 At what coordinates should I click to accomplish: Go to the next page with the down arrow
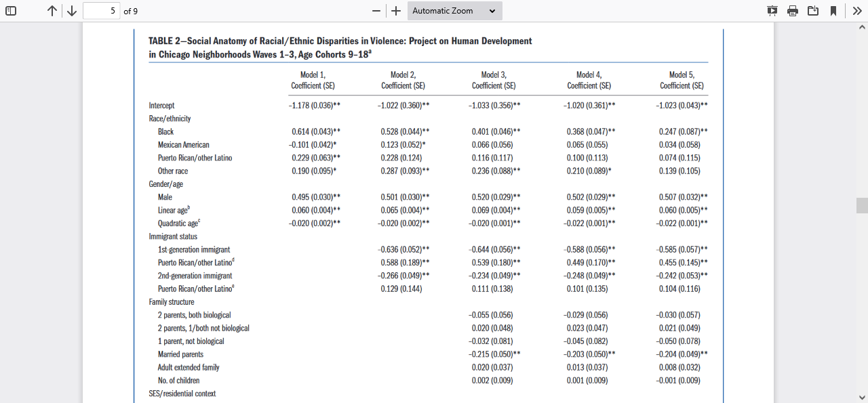71,11
